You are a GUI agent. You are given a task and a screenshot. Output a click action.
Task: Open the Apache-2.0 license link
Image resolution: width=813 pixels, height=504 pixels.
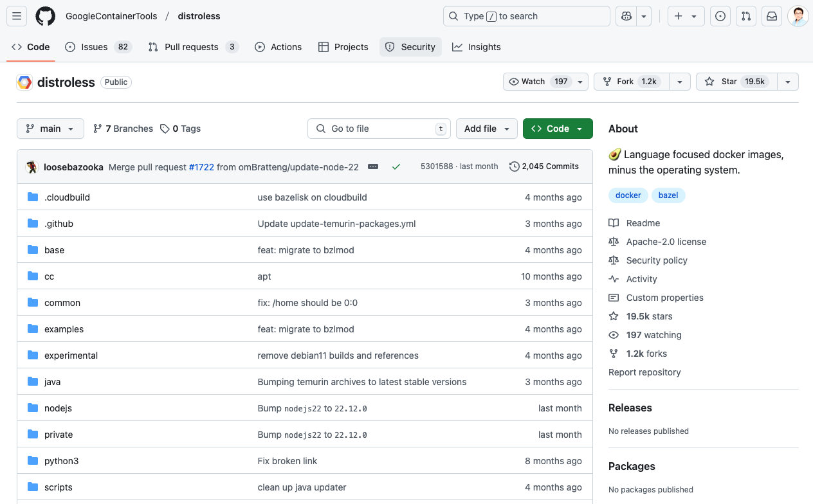[x=657, y=242]
